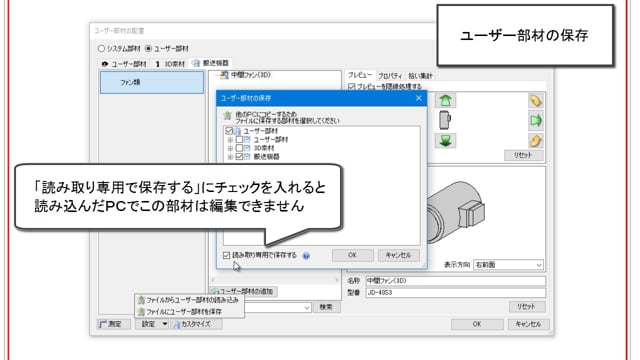Open the 設定 button dropdown arrow
The height and width of the screenshot is (360, 640).
[x=164, y=324]
